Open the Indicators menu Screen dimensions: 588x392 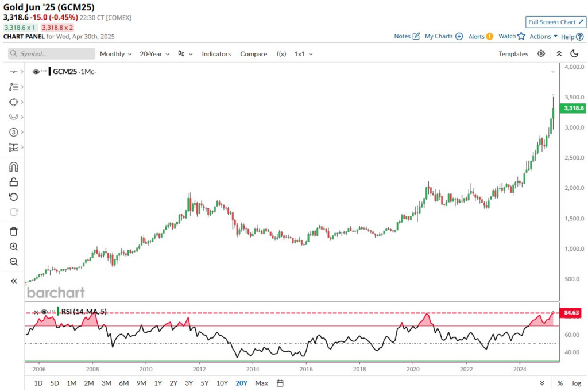point(216,54)
